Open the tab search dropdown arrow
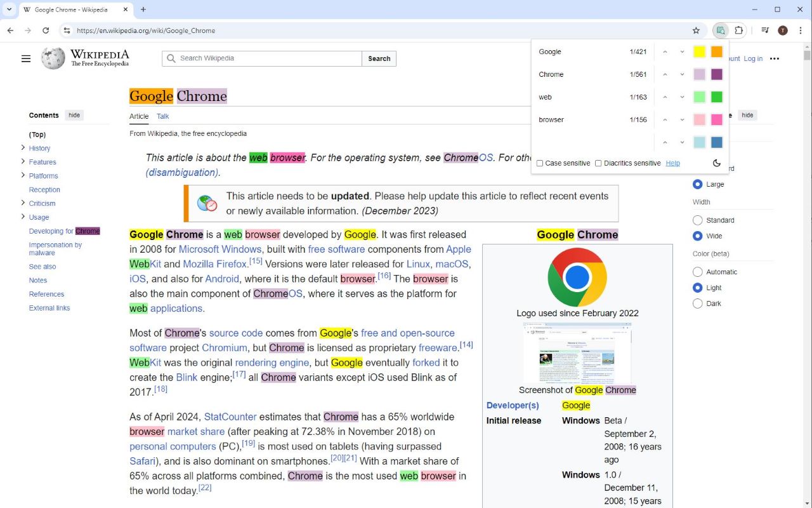 (9, 10)
